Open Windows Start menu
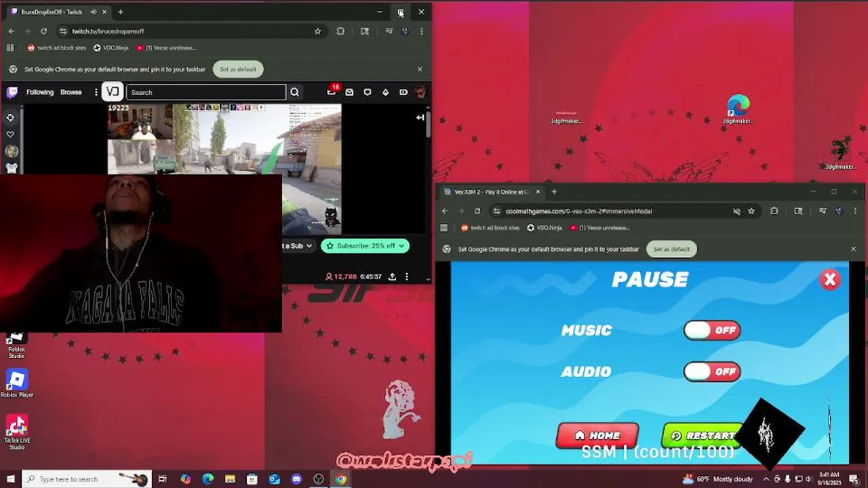868x488 pixels. click(10, 479)
